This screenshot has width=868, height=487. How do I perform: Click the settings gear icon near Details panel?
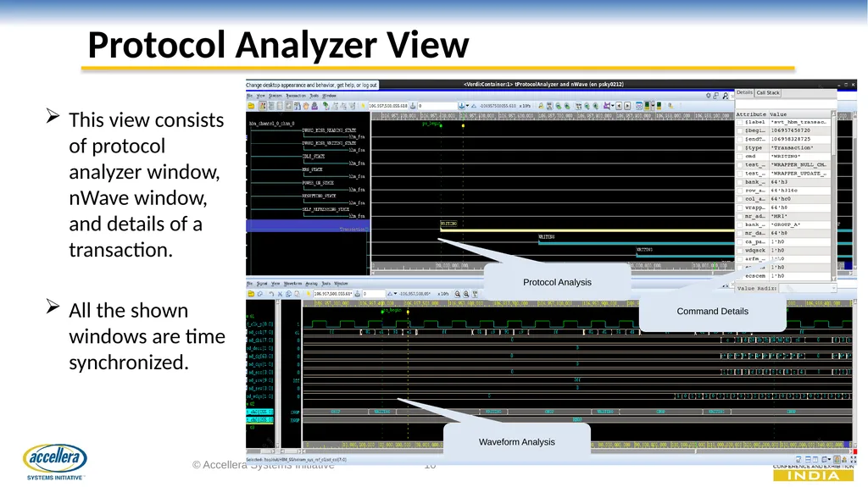coord(708,95)
